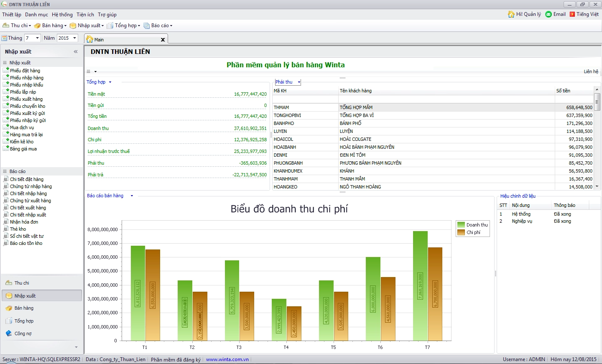Open Phiếu nhập khẩu
This screenshot has width=602, height=364.
click(26, 85)
